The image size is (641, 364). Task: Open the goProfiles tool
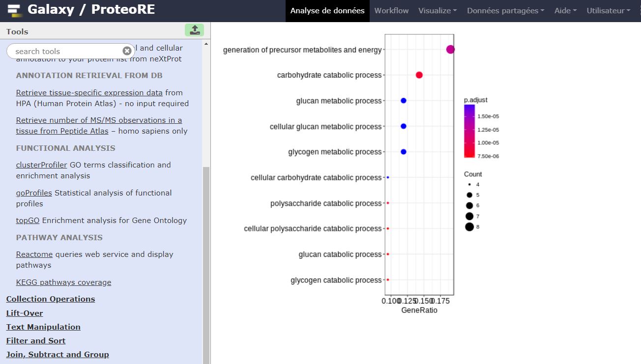pyautogui.click(x=34, y=193)
